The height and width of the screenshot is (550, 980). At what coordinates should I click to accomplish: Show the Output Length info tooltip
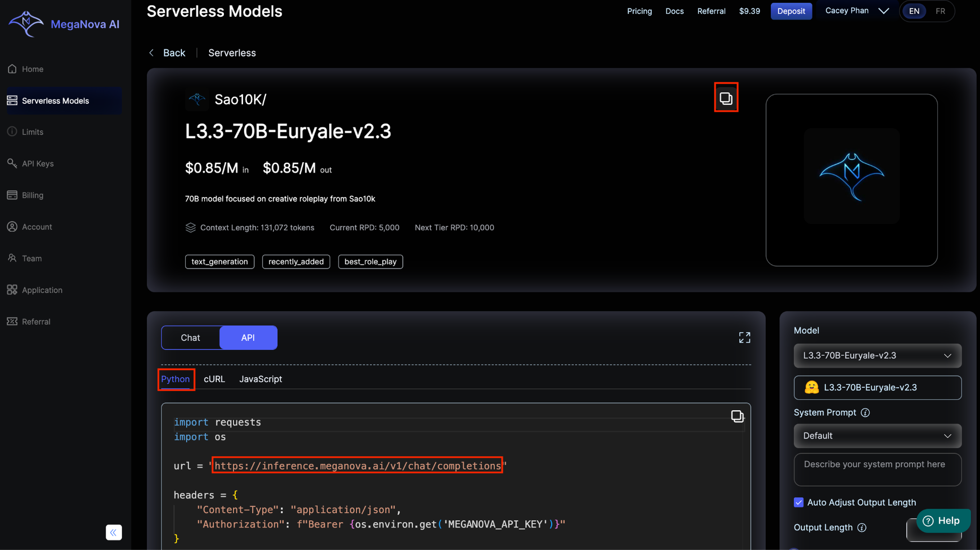click(862, 527)
